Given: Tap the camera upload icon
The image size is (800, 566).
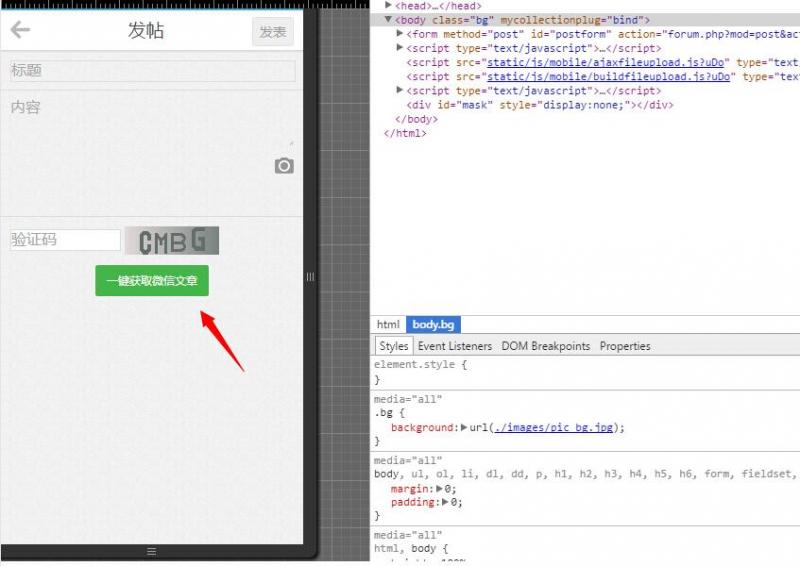Looking at the screenshot, I should pyautogui.click(x=284, y=166).
